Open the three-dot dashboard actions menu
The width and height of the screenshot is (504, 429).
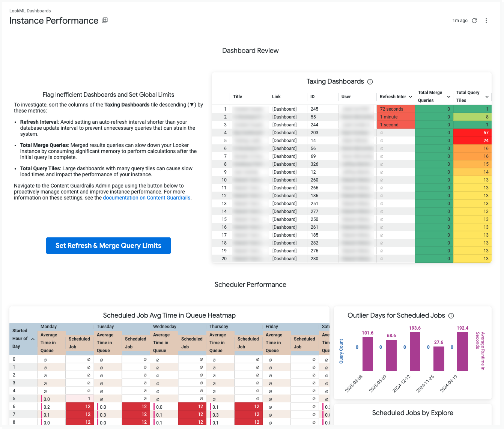[x=486, y=21]
